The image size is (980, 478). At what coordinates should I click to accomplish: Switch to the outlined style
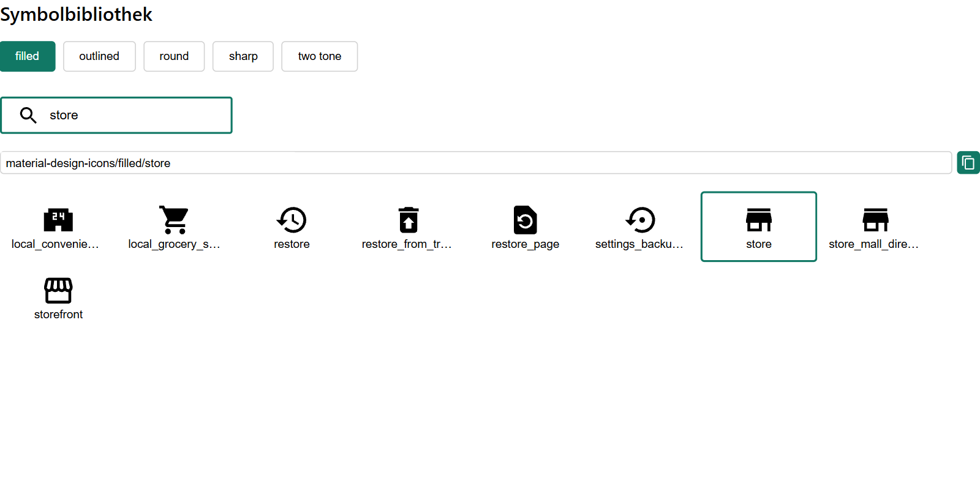point(99,56)
